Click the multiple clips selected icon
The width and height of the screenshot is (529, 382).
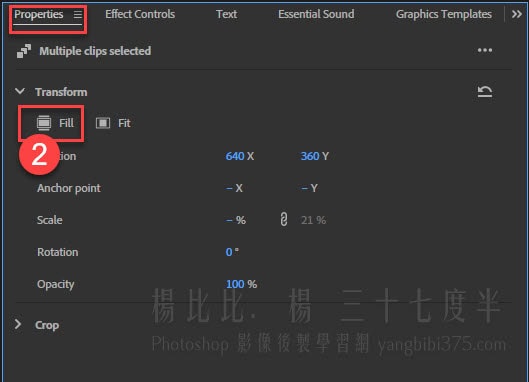coord(24,51)
